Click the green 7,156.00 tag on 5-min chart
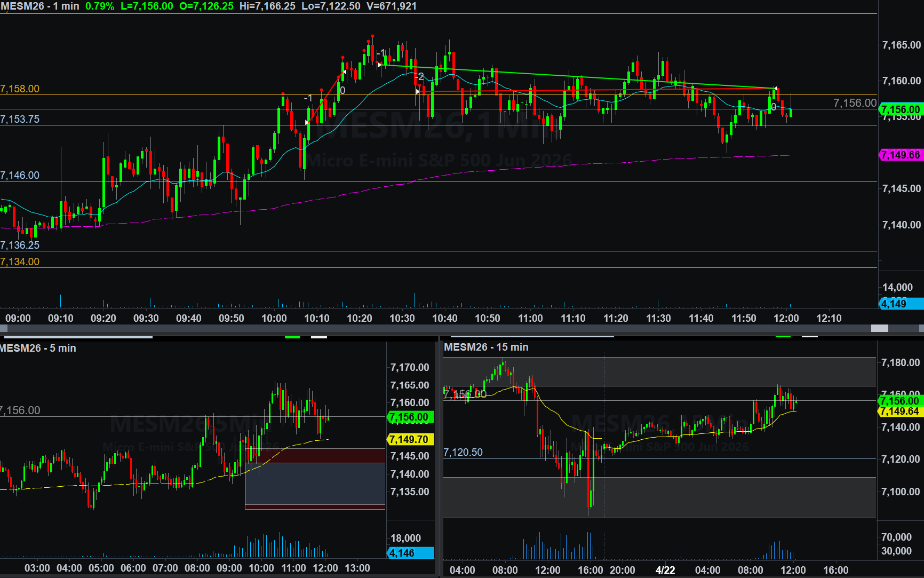Image resolution: width=924 pixels, height=578 pixels. point(409,417)
